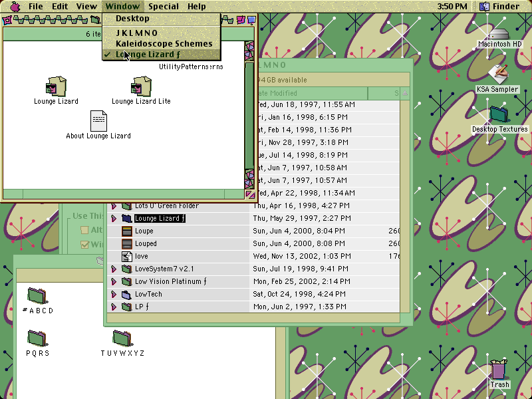Open the View menu
Image resolution: width=532 pixels, height=399 pixels.
86,6
